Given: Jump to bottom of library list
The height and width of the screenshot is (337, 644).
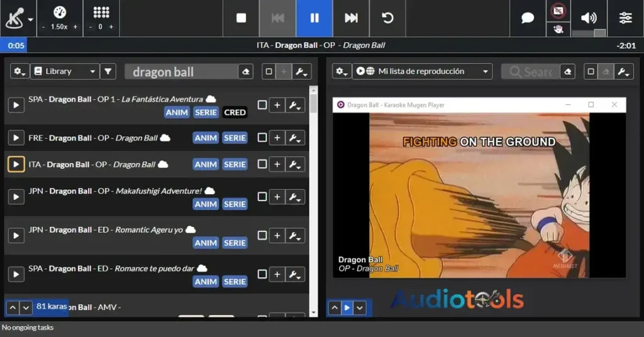Looking at the screenshot, I should pos(26,307).
